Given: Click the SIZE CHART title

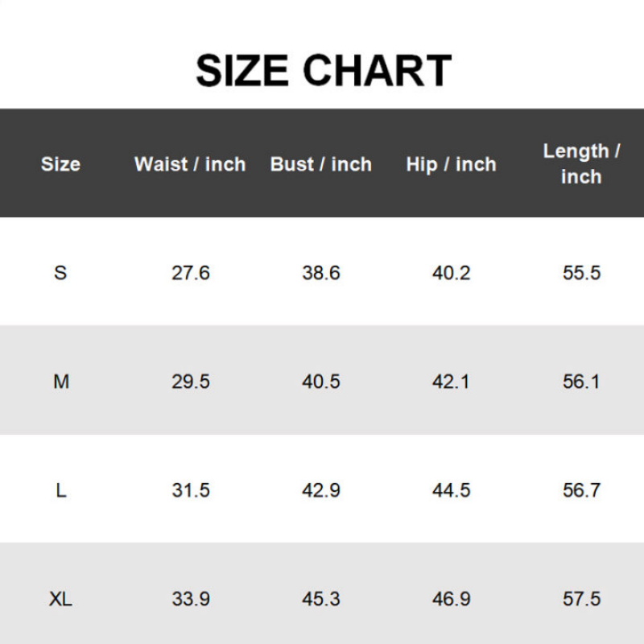Looking at the screenshot, I should 323,70.
